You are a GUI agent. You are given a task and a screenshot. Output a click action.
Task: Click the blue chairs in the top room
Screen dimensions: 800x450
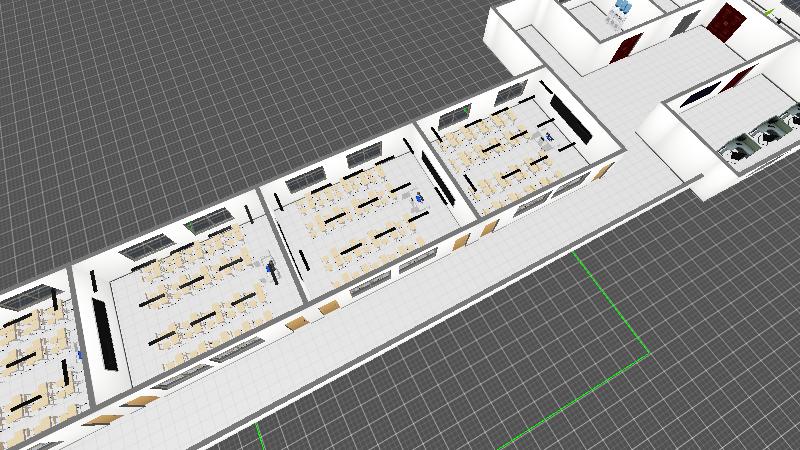point(621,9)
